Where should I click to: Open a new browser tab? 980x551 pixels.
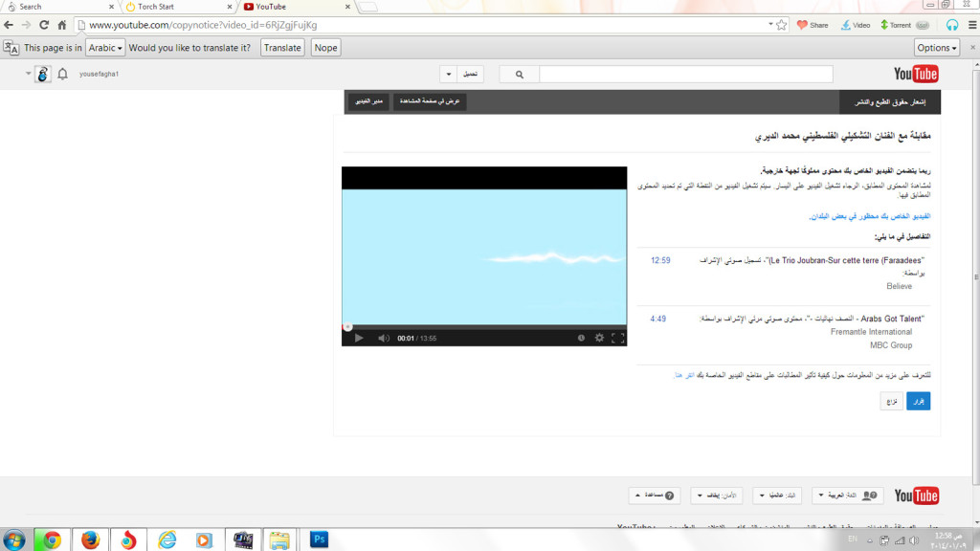coord(368,7)
